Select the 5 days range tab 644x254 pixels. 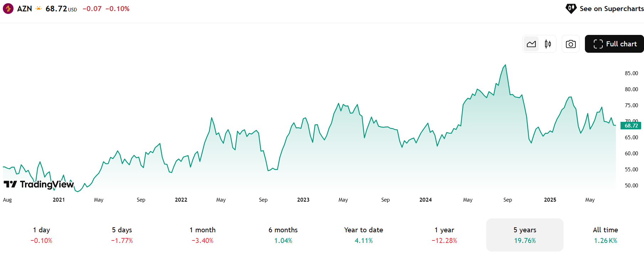(x=122, y=235)
